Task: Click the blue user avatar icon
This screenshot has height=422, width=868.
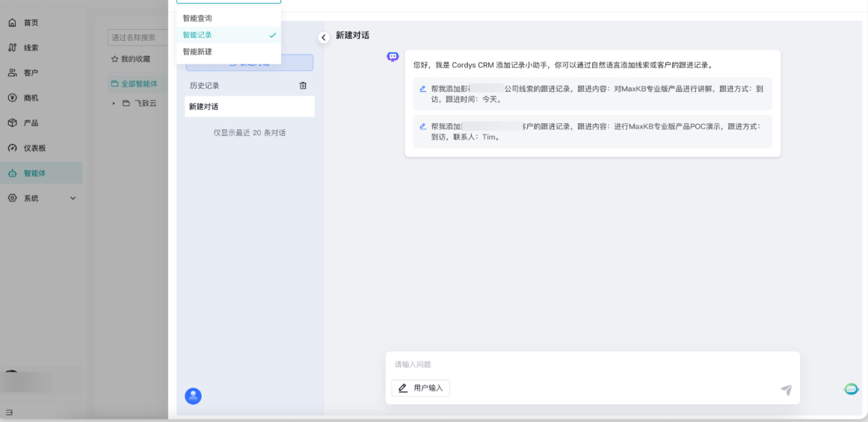Action: pyautogui.click(x=193, y=396)
